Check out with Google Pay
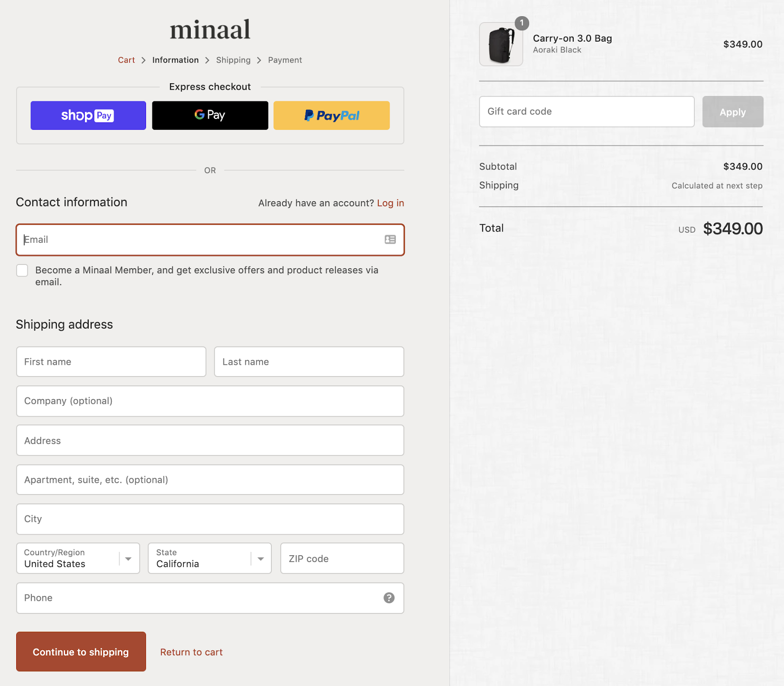Screen dimensions: 784x686 [210, 116]
